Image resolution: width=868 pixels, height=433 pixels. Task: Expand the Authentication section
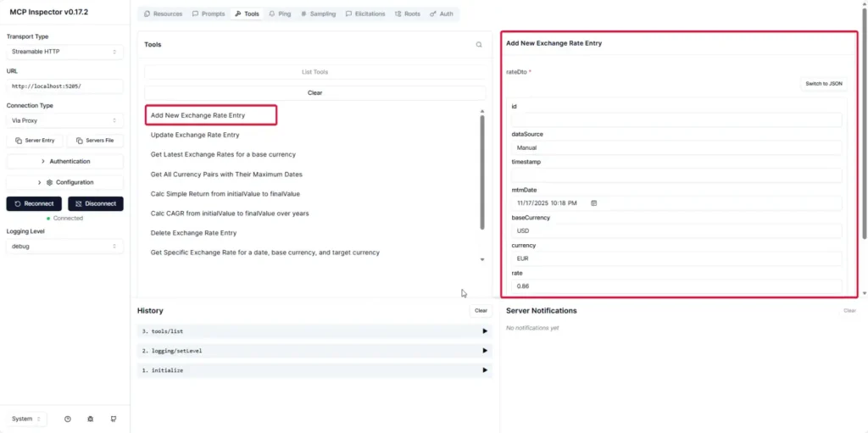[64, 161]
